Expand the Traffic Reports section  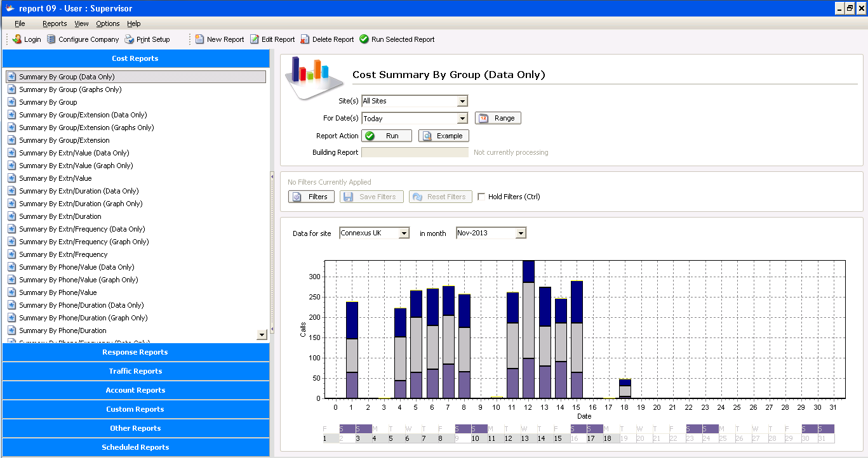136,371
